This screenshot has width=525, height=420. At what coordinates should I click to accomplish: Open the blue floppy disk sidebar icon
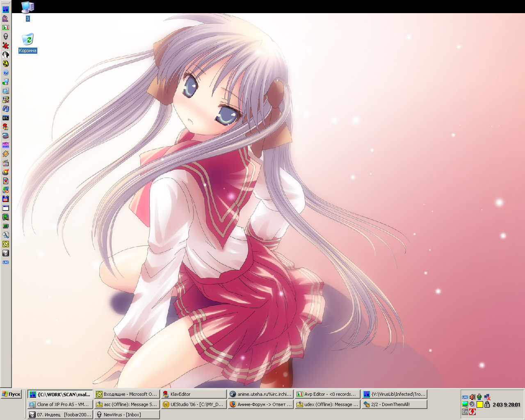pyautogui.click(x=6, y=199)
